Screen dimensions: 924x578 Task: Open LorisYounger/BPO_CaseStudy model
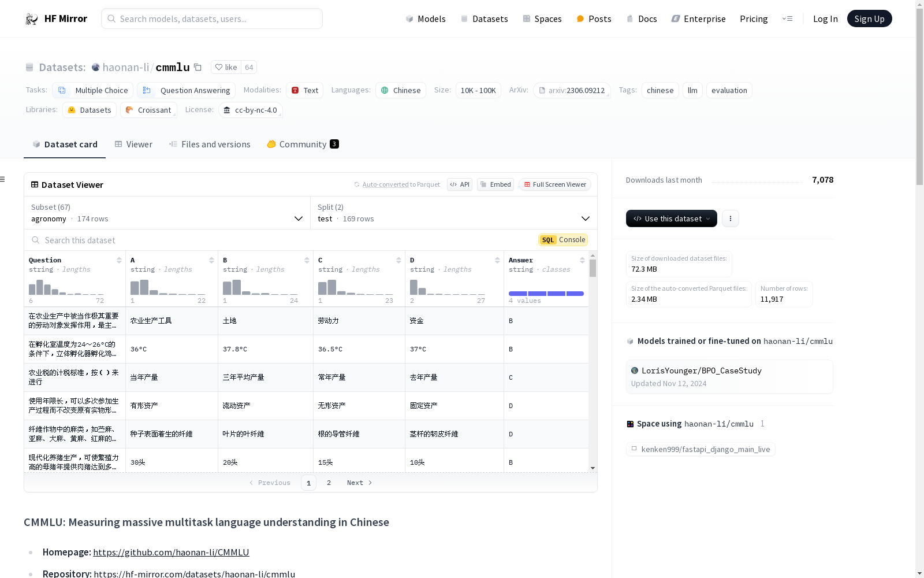point(729,376)
